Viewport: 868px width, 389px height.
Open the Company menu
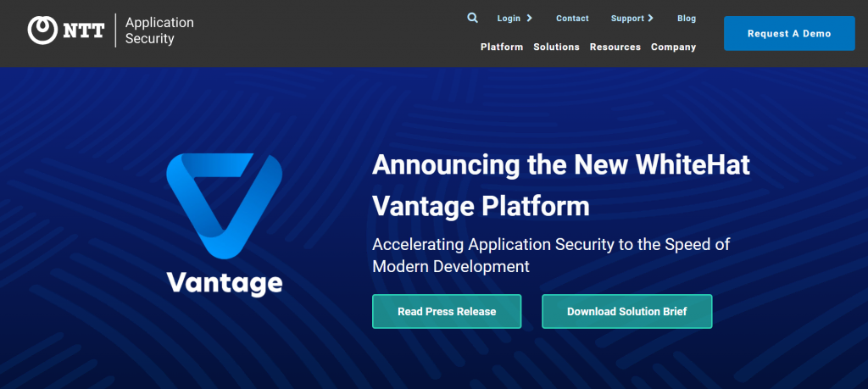[x=673, y=47]
